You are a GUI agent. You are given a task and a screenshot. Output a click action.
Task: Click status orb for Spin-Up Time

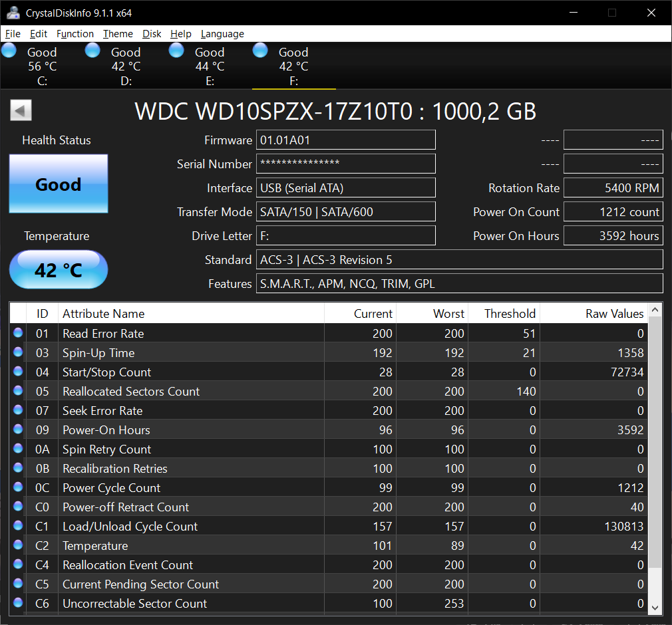click(18, 352)
